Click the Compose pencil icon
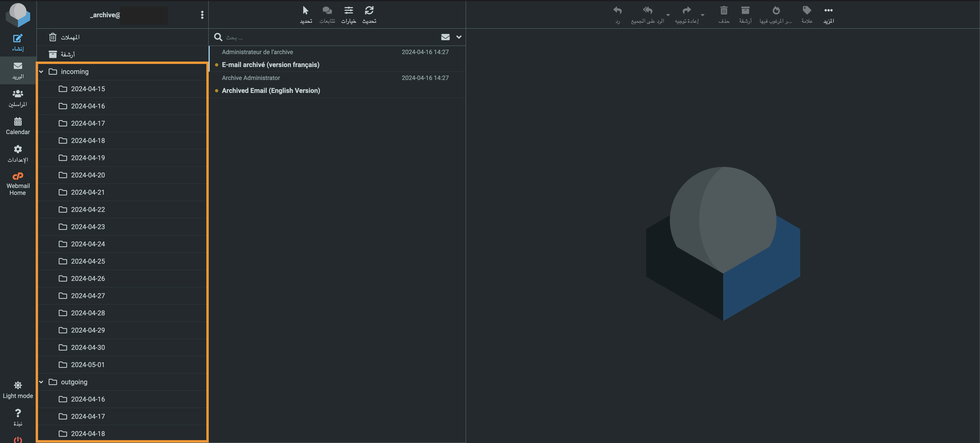 tap(18, 38)
